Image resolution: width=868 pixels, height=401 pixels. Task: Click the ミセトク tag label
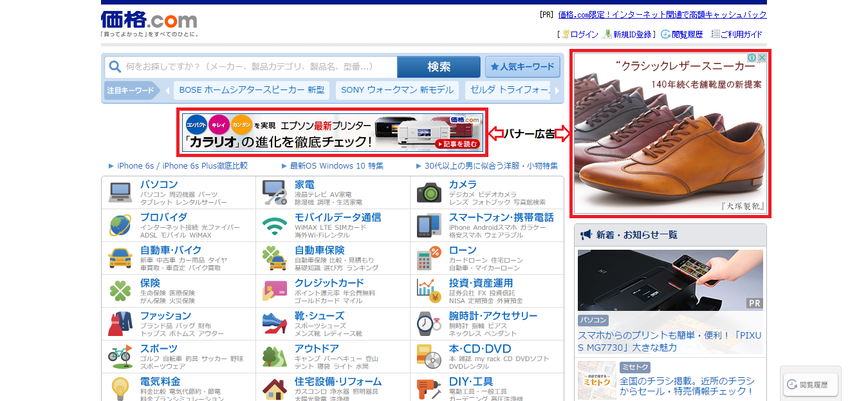[x=634, y=367]
